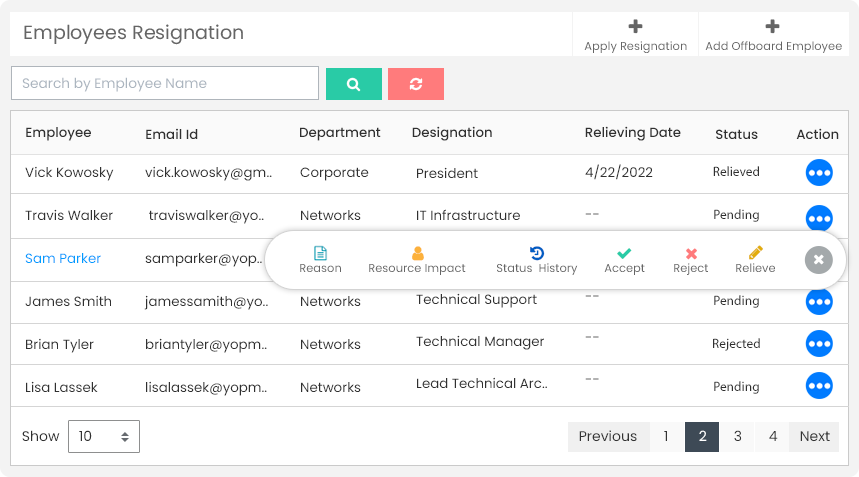The image size is (859, 477).
Task: Go to page 1 in pagination
Action: click(666, 436)
